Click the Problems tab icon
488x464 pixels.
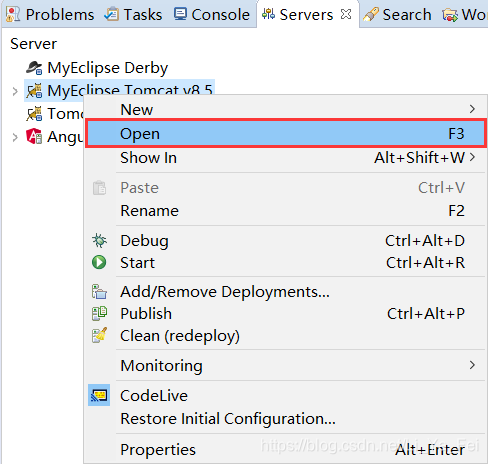tap(13, 14)
